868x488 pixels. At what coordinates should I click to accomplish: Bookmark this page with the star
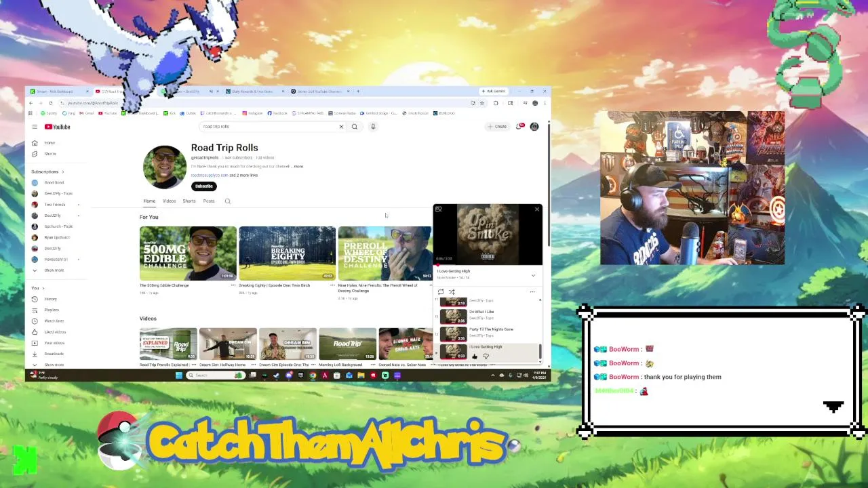[x=481, y=103]
